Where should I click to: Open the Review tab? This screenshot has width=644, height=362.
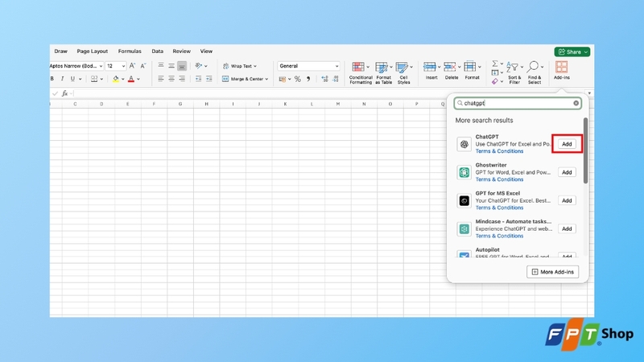182,51
